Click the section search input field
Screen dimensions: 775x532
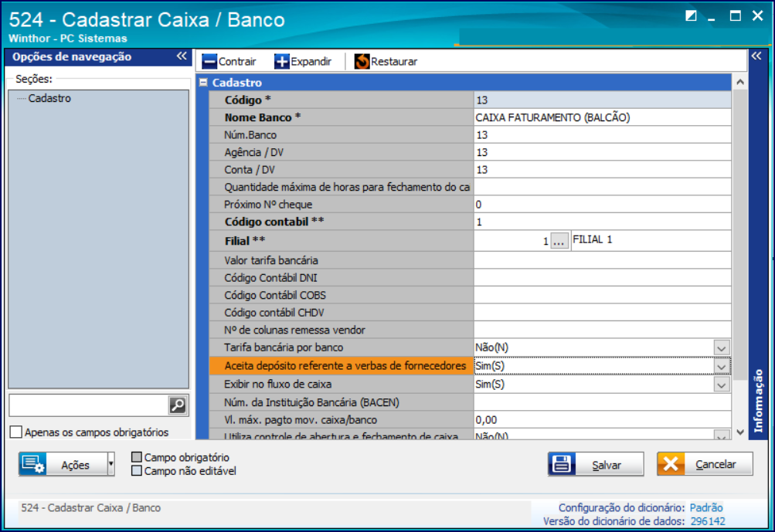pyautogui.click(x=89, y=405)
